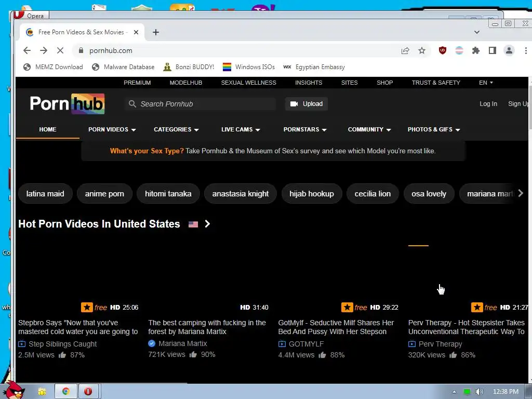
Task: Switch to Chrome on the taskbar
Action: tap(66, 391)
